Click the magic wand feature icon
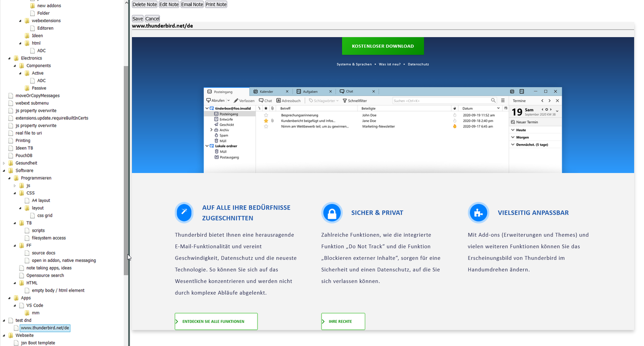This screenshot has width=644, height=346. [x=184, y=213]
